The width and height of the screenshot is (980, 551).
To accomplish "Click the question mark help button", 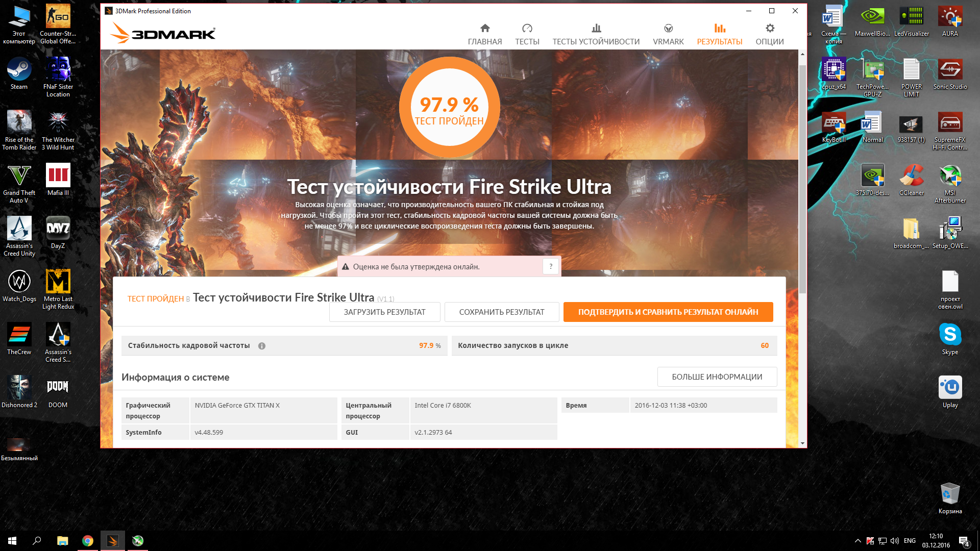I will pos(551,266).
